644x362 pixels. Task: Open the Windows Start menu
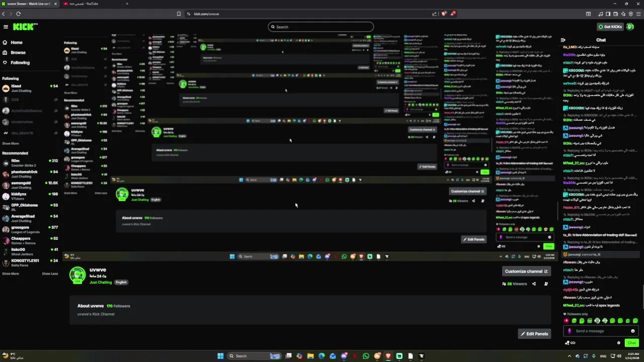coord(220,356)
